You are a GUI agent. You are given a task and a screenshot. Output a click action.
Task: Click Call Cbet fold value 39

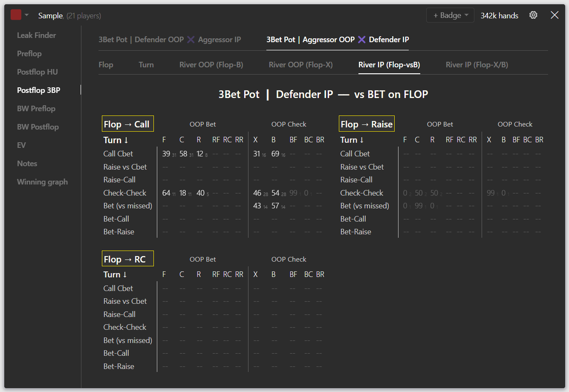tap(166, 154)
